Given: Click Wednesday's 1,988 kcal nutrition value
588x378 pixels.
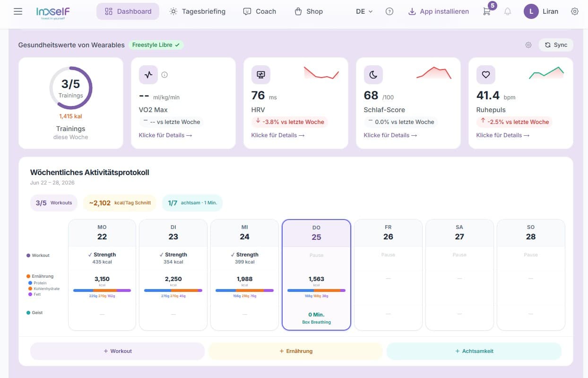Looking at the screenshot, I should coord(244,279).
